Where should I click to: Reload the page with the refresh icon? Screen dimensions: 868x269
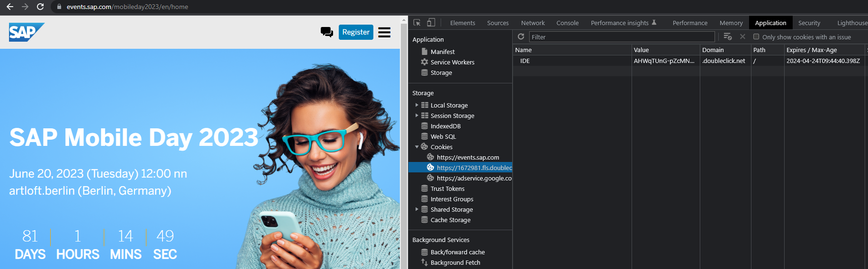40,7
